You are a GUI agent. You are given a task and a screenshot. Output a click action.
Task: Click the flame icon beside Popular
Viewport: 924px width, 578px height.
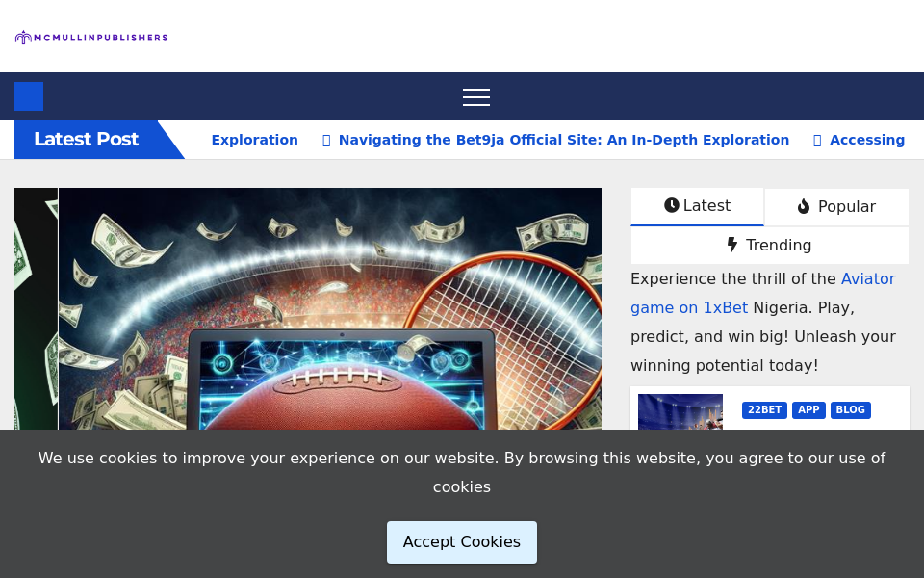804,207
